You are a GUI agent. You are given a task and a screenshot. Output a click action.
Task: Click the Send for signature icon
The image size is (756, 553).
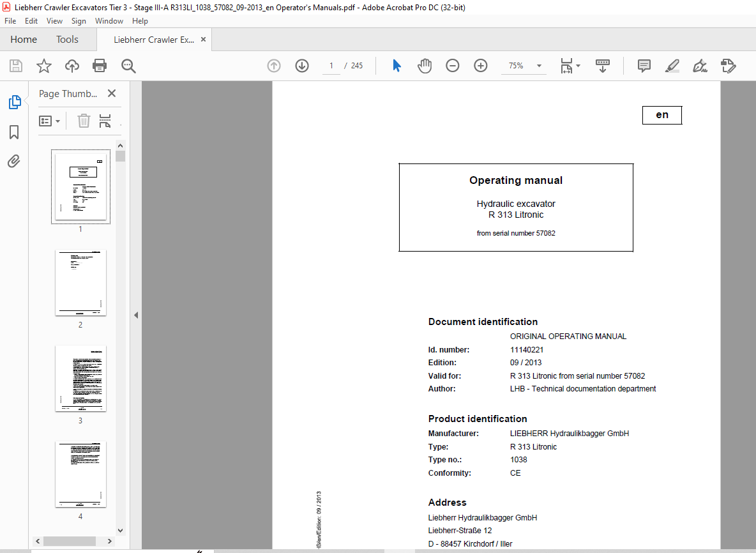point(728,66)
